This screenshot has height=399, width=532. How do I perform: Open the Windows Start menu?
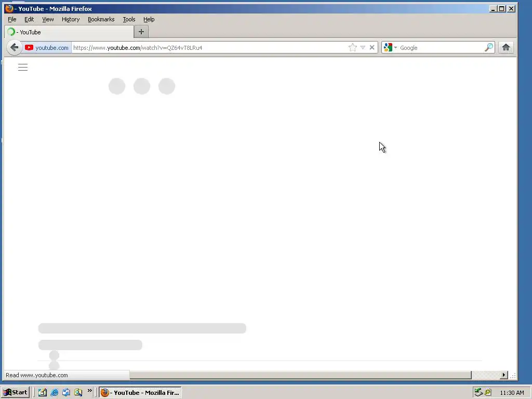pos(15,393)
